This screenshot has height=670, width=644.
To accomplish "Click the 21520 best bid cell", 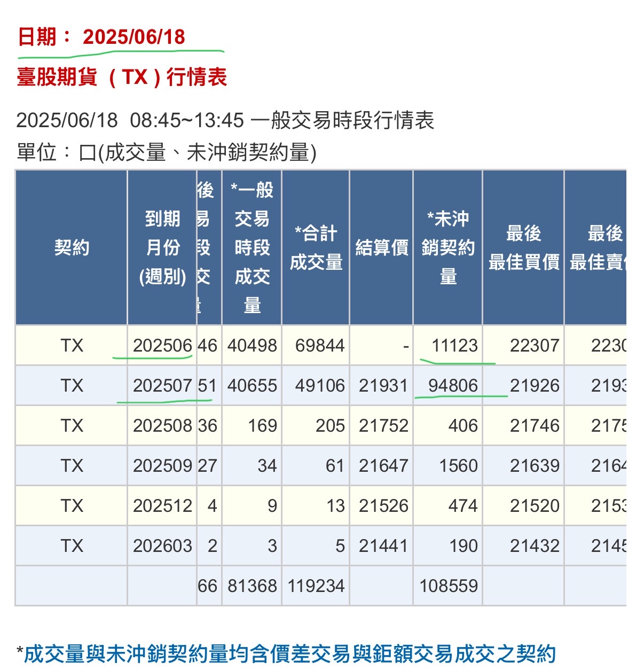I will click(x=523, y=506).
